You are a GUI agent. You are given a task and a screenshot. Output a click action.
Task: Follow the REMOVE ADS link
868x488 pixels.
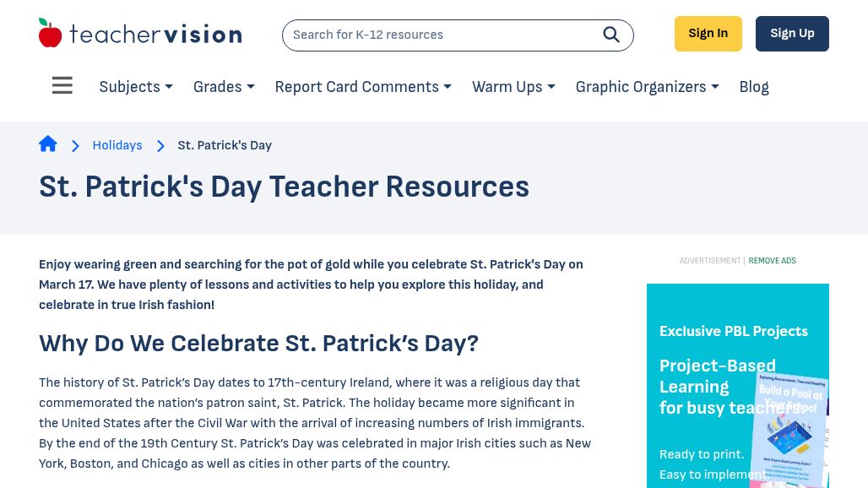[772, 261]
